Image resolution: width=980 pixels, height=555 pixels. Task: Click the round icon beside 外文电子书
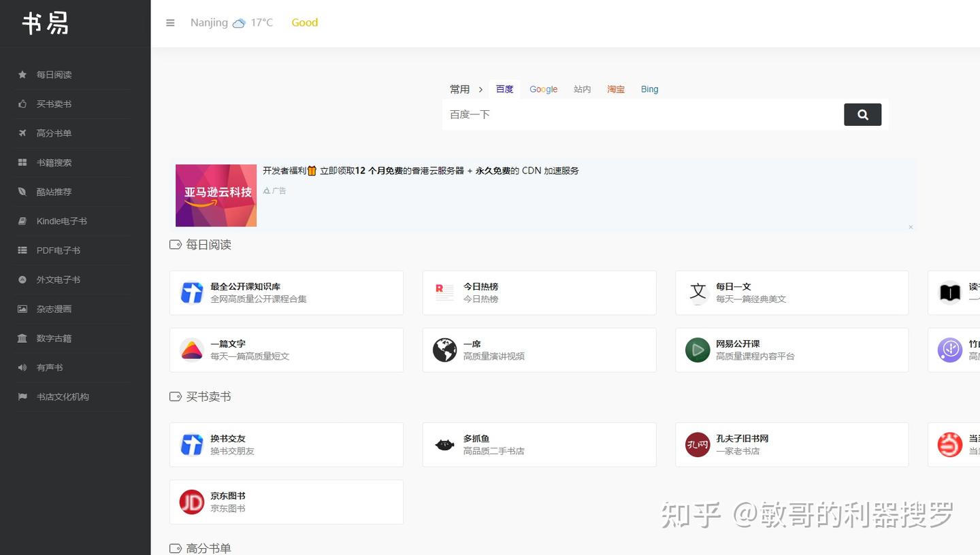pyautogui.click(x=22, y=280)
